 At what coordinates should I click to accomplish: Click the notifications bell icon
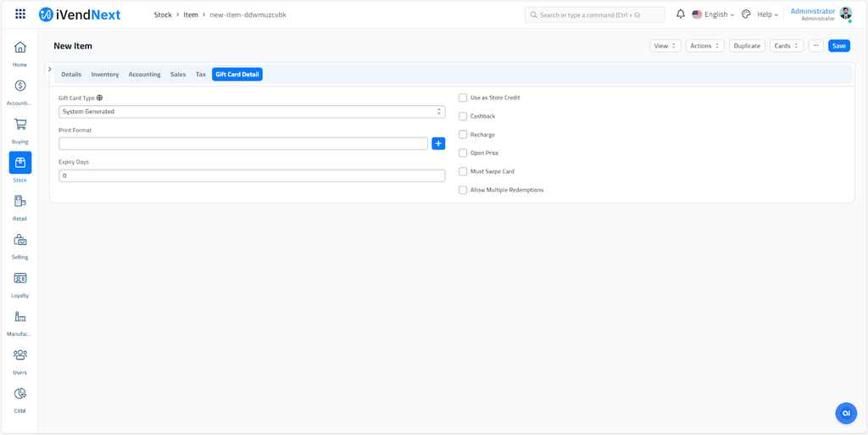(x=680, y=14)
